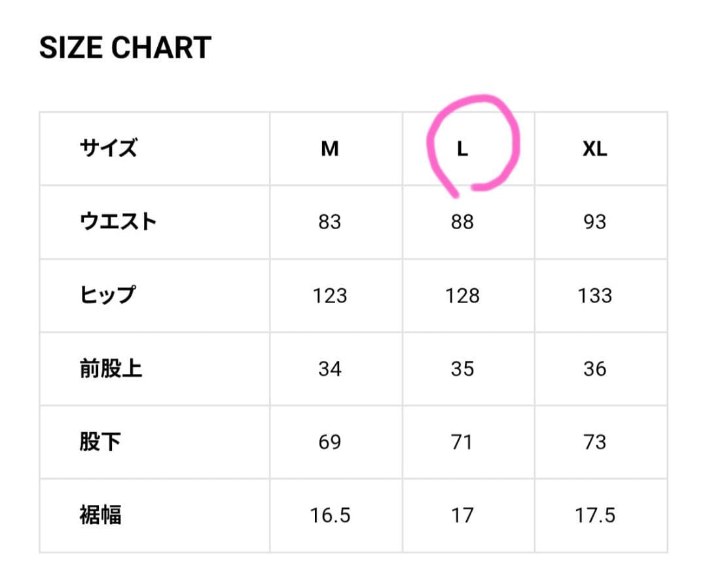The height and width of the screenshot is (588, 707).
Task: Click the M size column header
Action: pos(330,149)
